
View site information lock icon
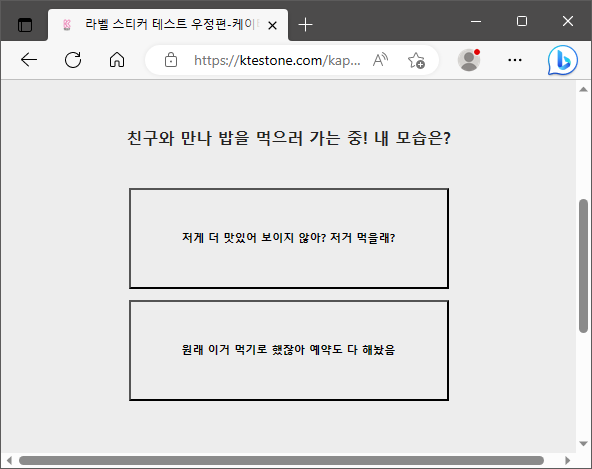tap(171, 60)
